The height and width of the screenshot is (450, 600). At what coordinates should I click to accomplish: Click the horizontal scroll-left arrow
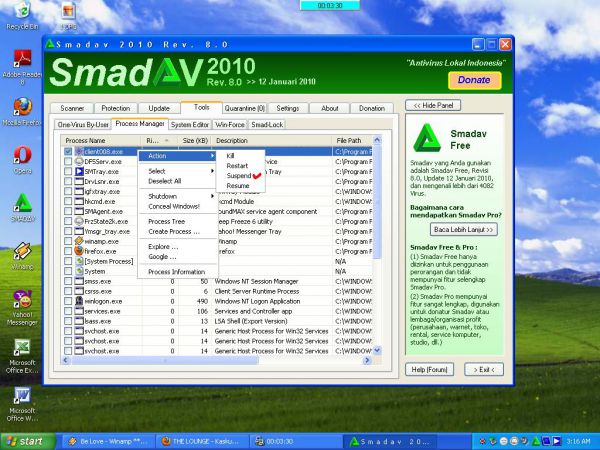pyautogui.click(x=65, y=360)
